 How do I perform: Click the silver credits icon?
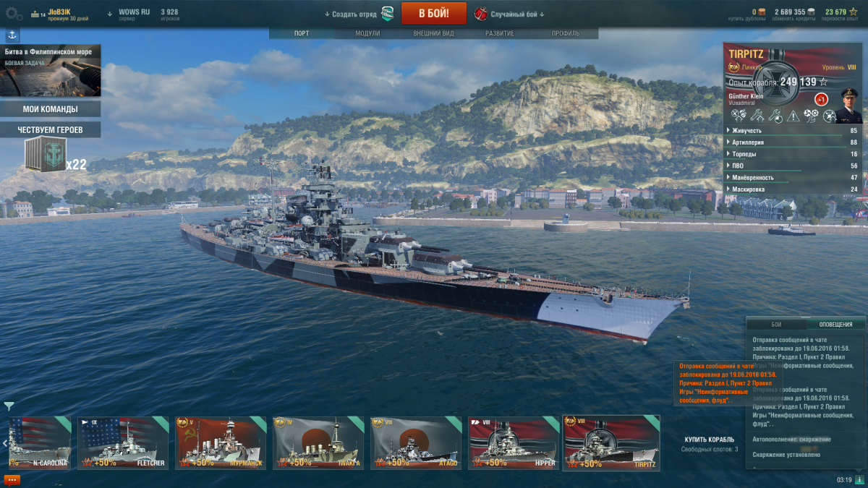[812, 12]
